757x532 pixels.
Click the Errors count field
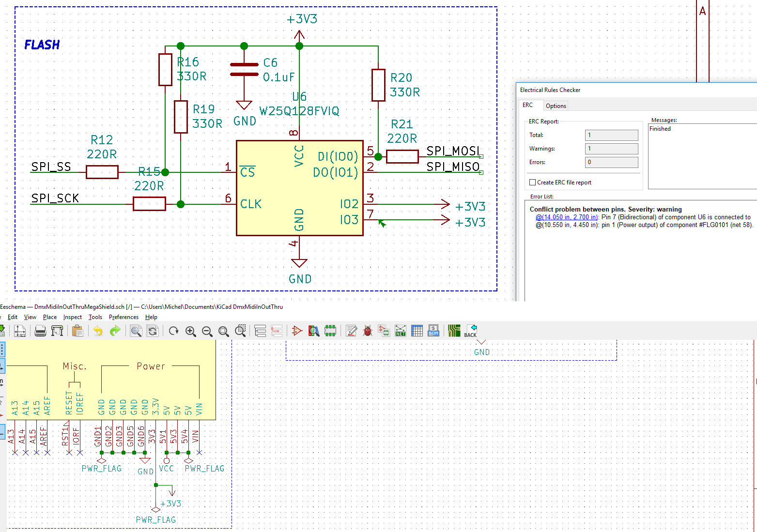coord(611,162)
